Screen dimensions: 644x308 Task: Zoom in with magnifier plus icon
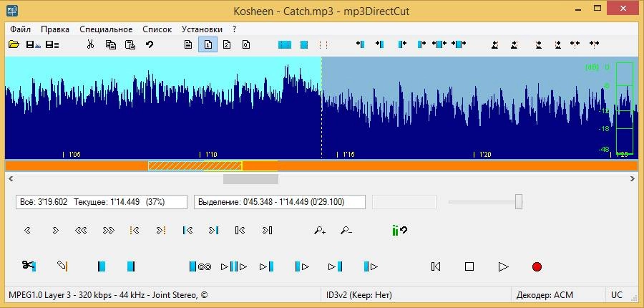click(x=320, y=230)
